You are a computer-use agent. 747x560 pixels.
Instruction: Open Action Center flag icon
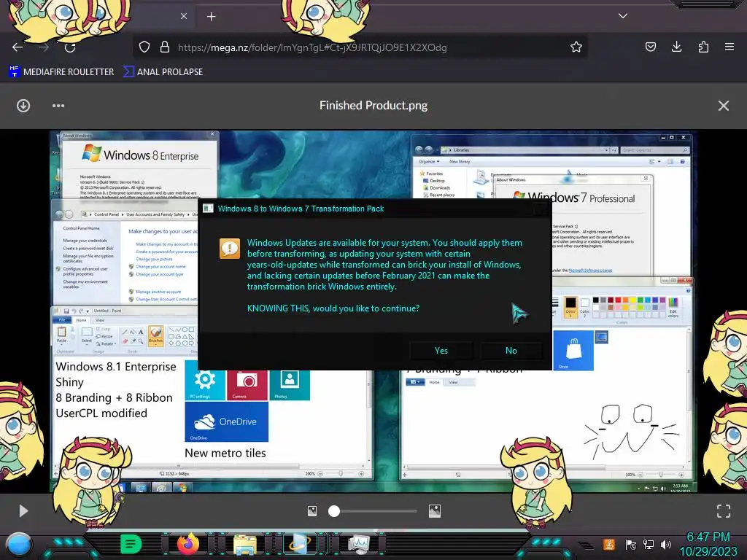631,544
